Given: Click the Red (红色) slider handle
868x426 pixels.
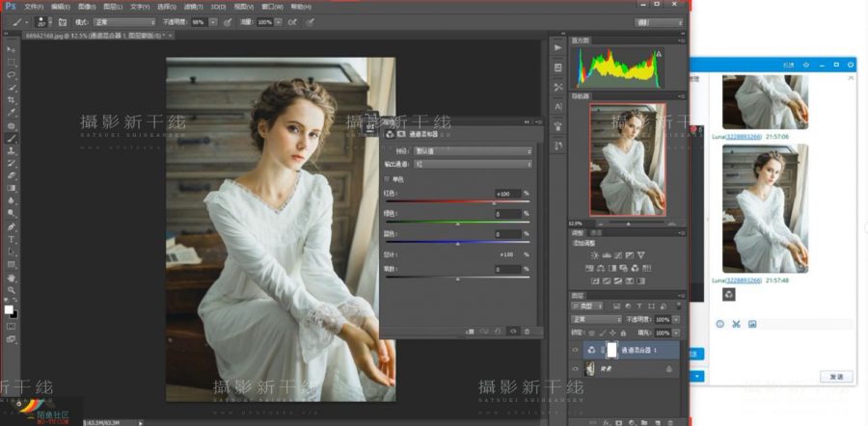Looking at the screenshot, I should pos(494,203).
